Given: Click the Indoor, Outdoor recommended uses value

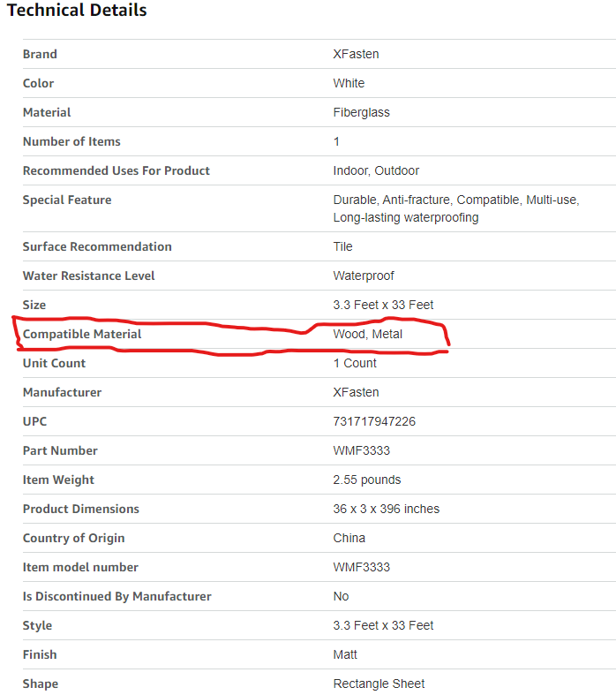Looking at the screenshot, I should (x=376, y=170).
